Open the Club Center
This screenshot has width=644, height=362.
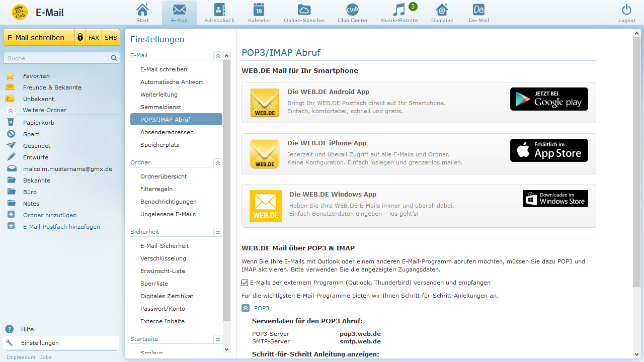(x=352, y=13)
